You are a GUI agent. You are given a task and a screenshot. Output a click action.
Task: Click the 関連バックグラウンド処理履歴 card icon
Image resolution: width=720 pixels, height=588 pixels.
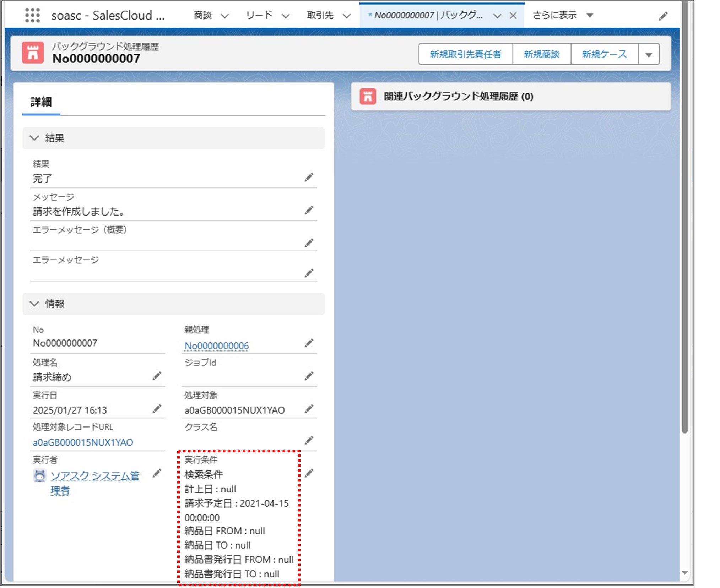click(x=368, y=96)
